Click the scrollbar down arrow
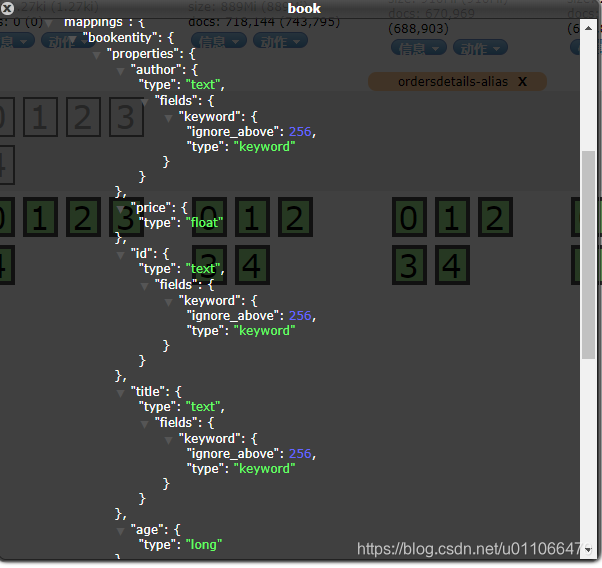Viewport: 602px width, 568px height. pyautogui.click(x=588, y=550)
